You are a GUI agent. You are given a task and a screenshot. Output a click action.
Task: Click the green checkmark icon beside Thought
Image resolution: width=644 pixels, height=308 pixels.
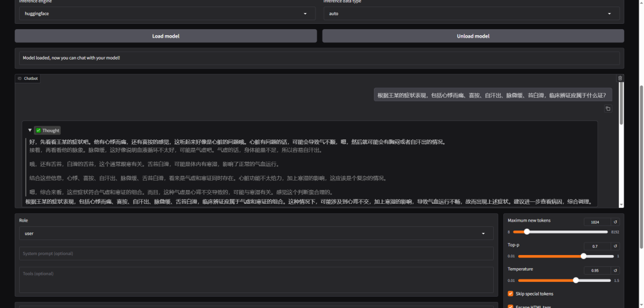click(x=38, y=130)
